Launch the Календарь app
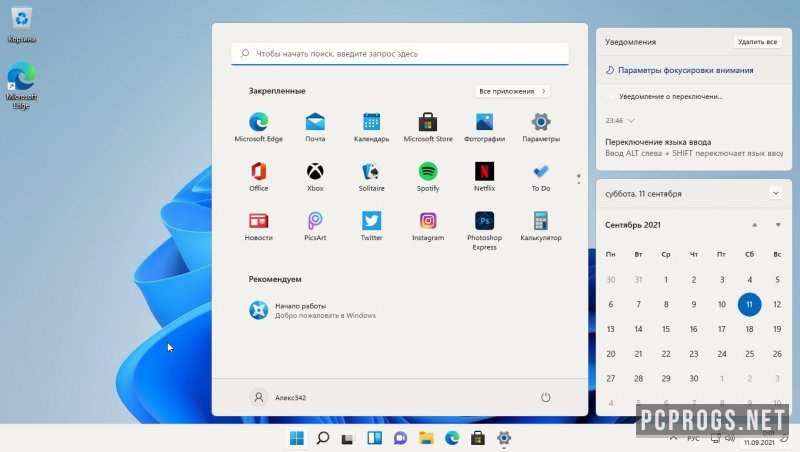This screenshot has width=800, height=452. click(x=371, y=127)
